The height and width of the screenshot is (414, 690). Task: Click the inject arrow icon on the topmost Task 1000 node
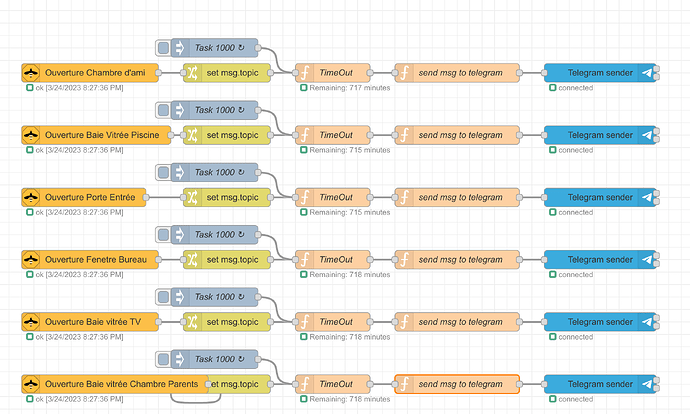coord(181,48)
